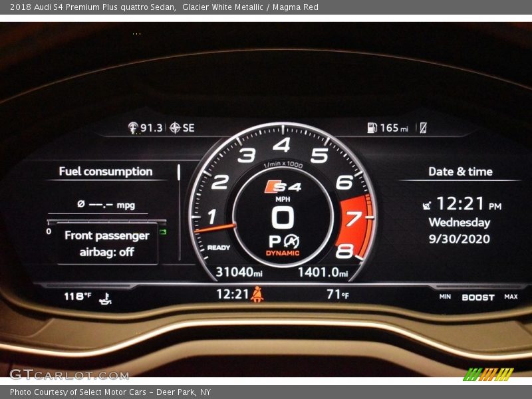Click the bottom center 12:21 clock
Image resolution: width=532 pixels, height=399 pixels.
pos(233,294)
